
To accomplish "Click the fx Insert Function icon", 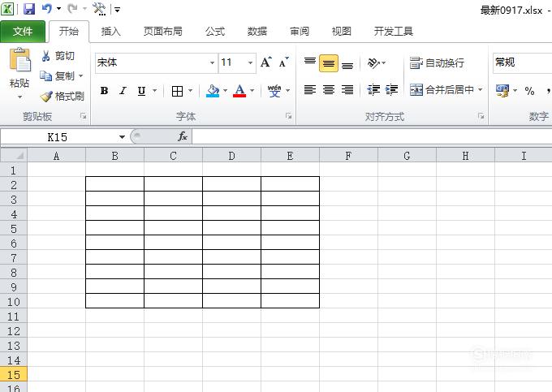I will pos(183,136).
